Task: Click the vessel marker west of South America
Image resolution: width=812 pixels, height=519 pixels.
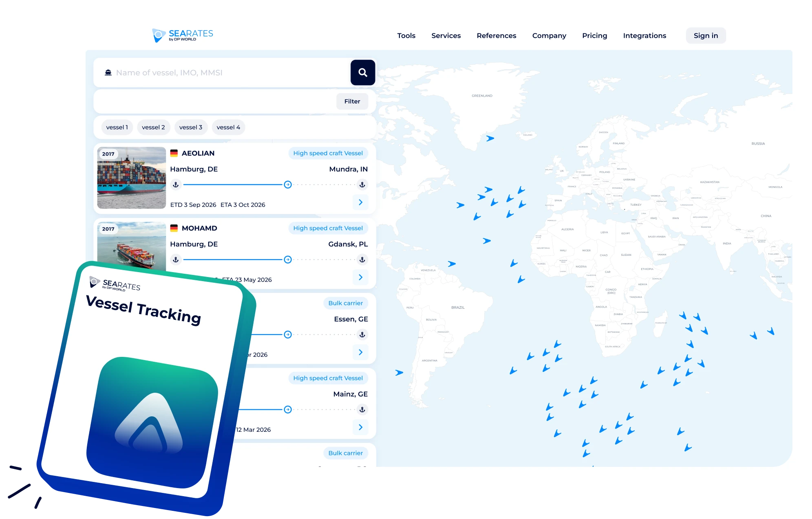Action: pos(399,373)
